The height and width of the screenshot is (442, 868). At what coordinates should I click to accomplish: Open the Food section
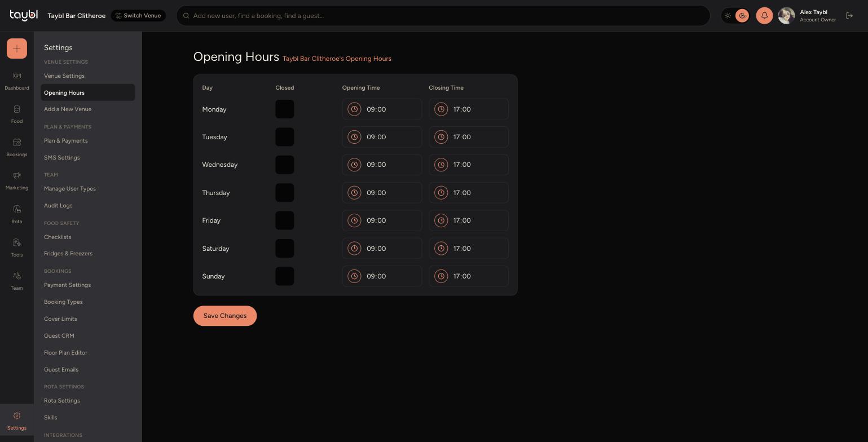(x=17, y=114)
